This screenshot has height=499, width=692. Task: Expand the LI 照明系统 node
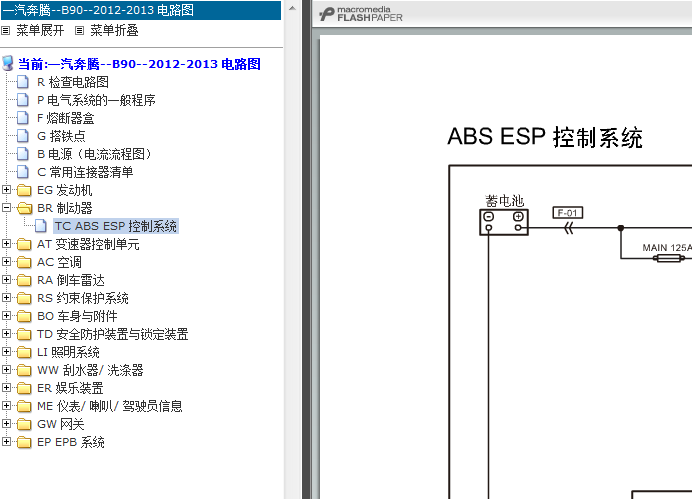[x=6, y=352]
